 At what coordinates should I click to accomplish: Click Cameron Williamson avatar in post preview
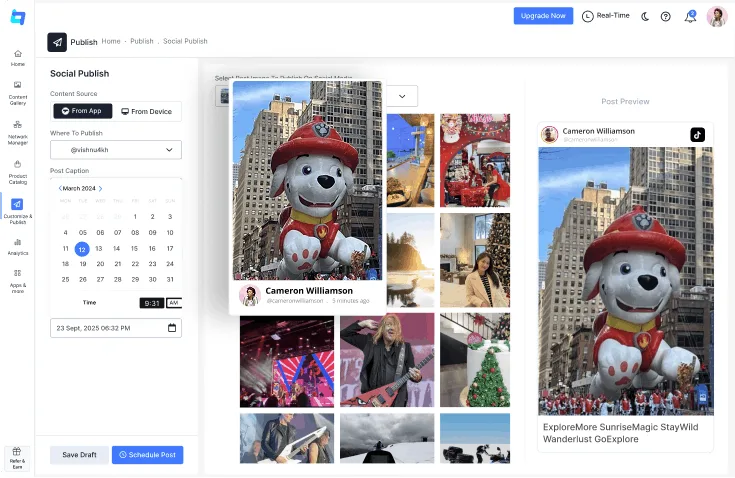(549, 134)
